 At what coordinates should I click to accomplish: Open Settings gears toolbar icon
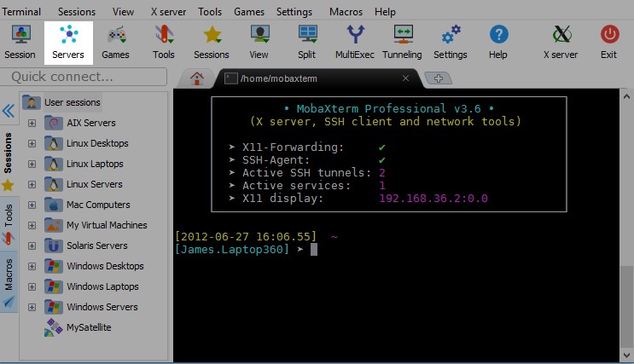pos(451,43)
